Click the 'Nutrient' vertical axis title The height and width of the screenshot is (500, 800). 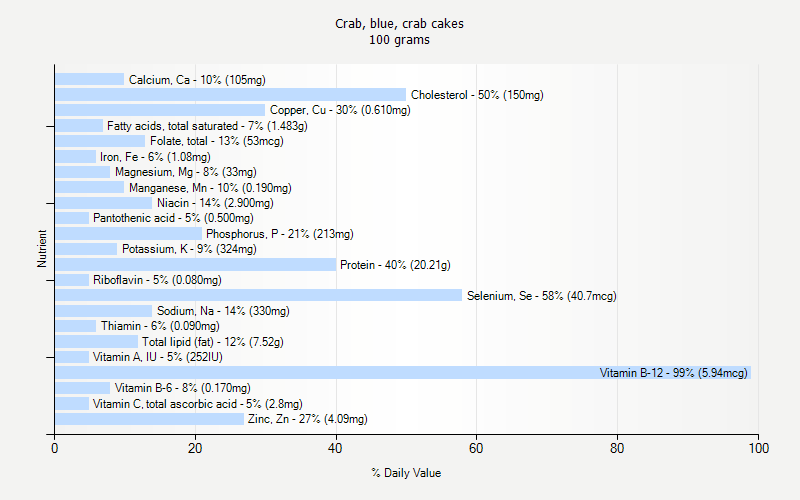(42, 248)
